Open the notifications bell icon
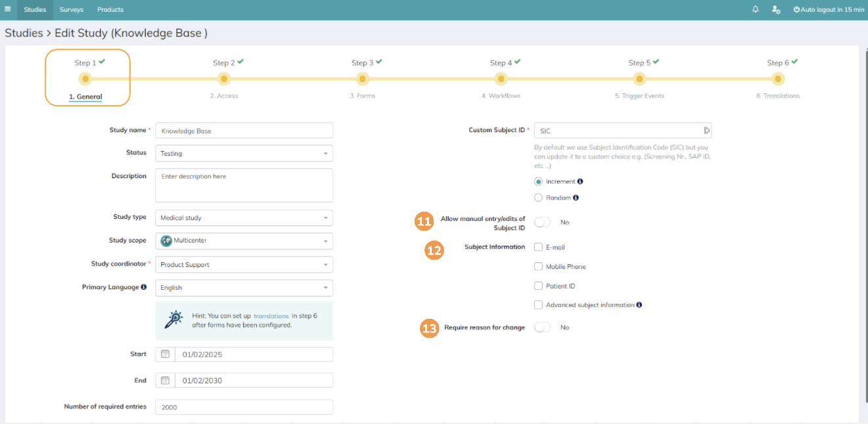Viewport: 868px width, 424px height. 756,10
